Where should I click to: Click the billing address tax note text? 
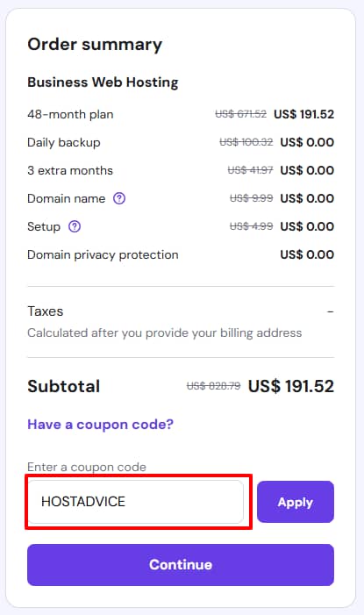point(165,333)
